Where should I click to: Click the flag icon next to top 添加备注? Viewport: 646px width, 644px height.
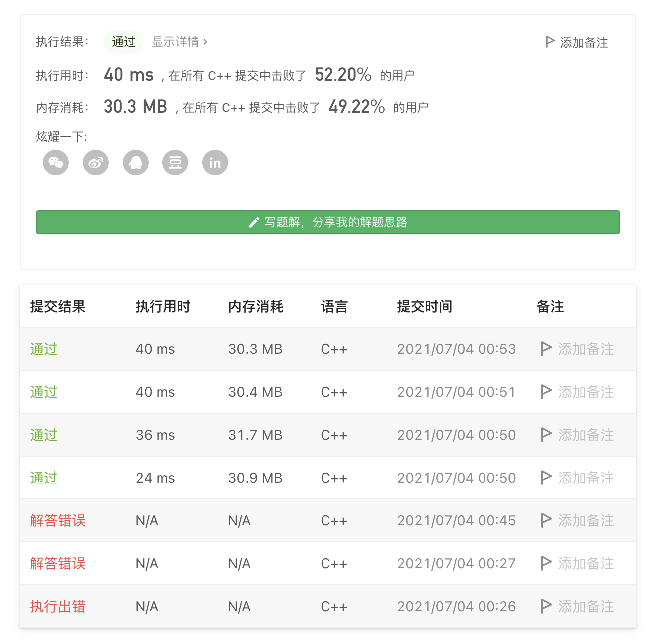point(550,42)
